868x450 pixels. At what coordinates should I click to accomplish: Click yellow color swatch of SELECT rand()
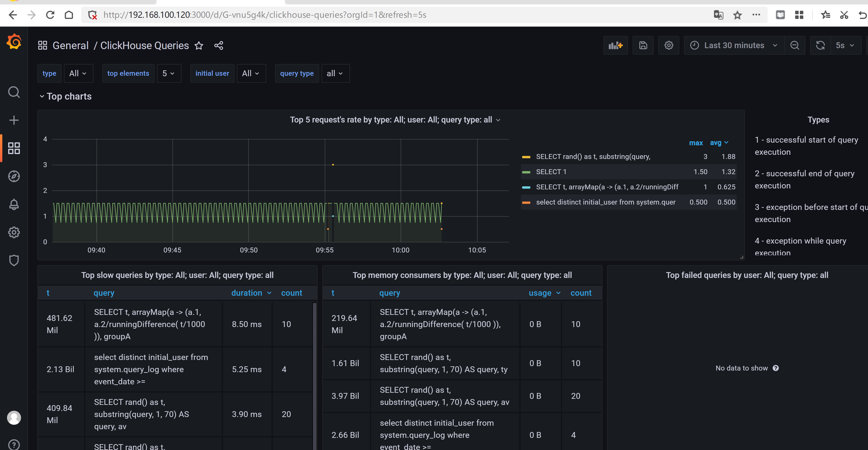coord(526,157)
